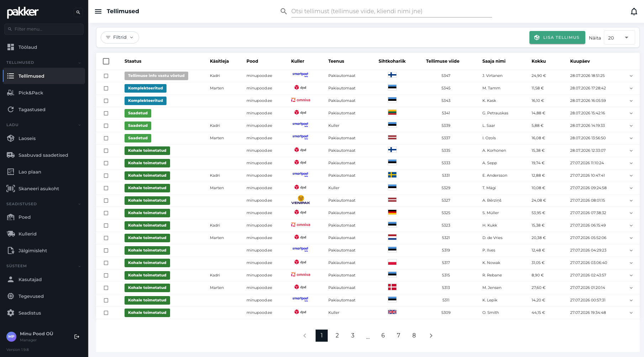
Task: Open Laoseis stock page
Action: click(x=44, y=138)
